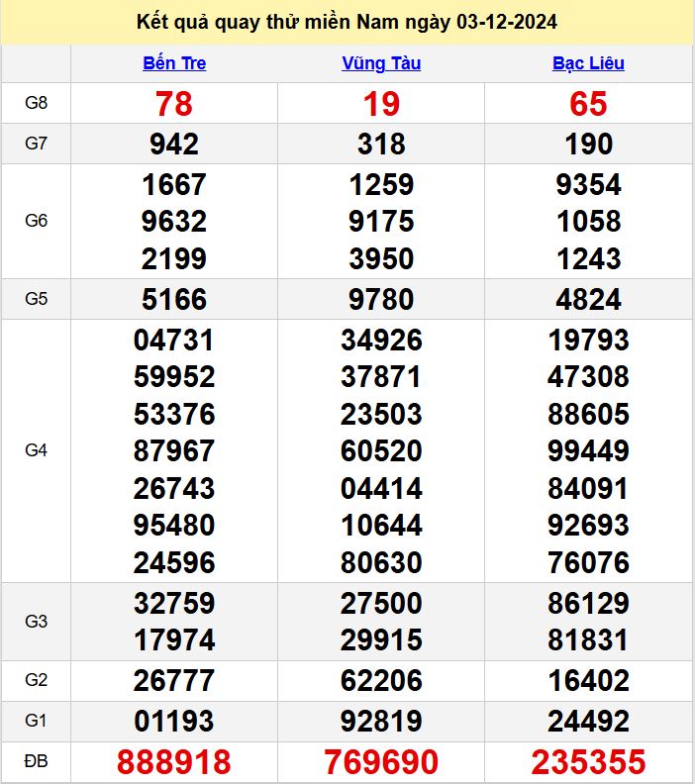Click the title text dated 03-12-2024

(347, 23)
